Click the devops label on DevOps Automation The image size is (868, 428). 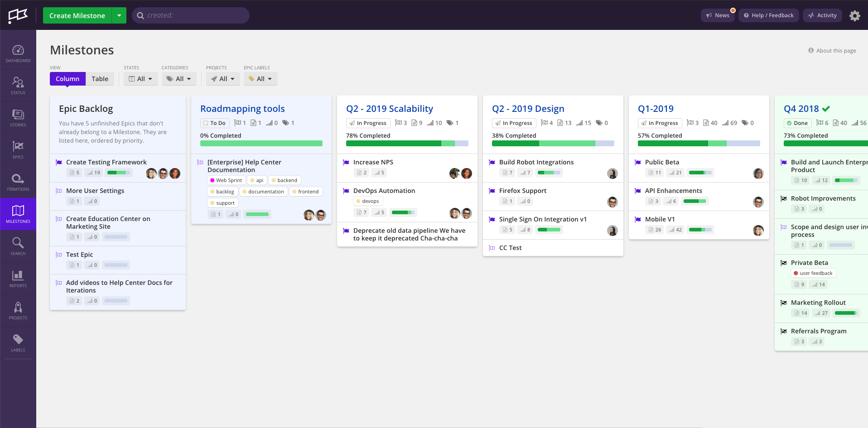[x=368, y=201]
